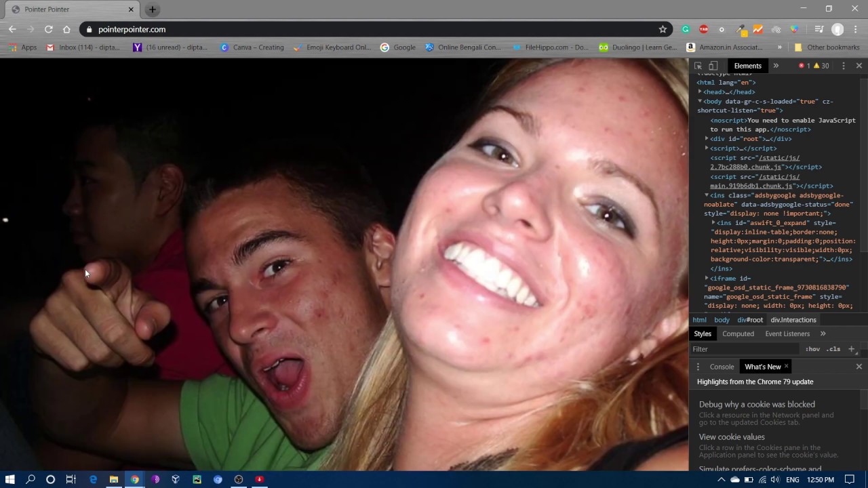
Task: Click the Grammarly extension icon
Action: click(x=686, y=29)
